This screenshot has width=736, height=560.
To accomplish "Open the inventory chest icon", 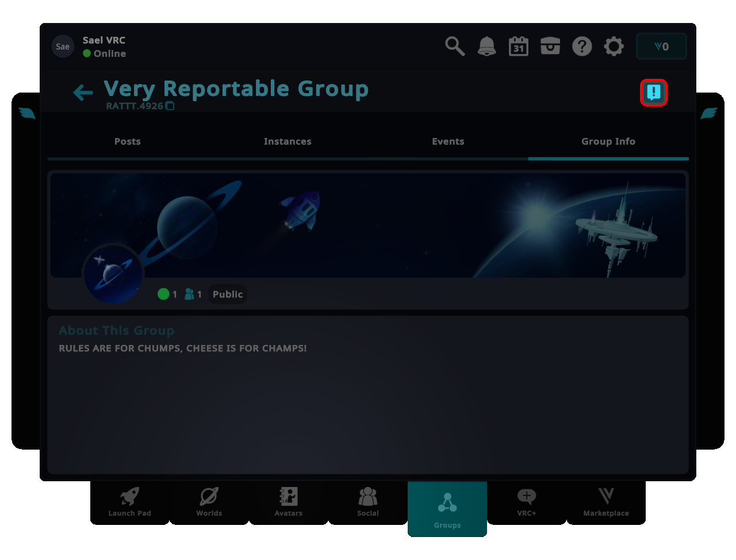I will click(550, 46).
